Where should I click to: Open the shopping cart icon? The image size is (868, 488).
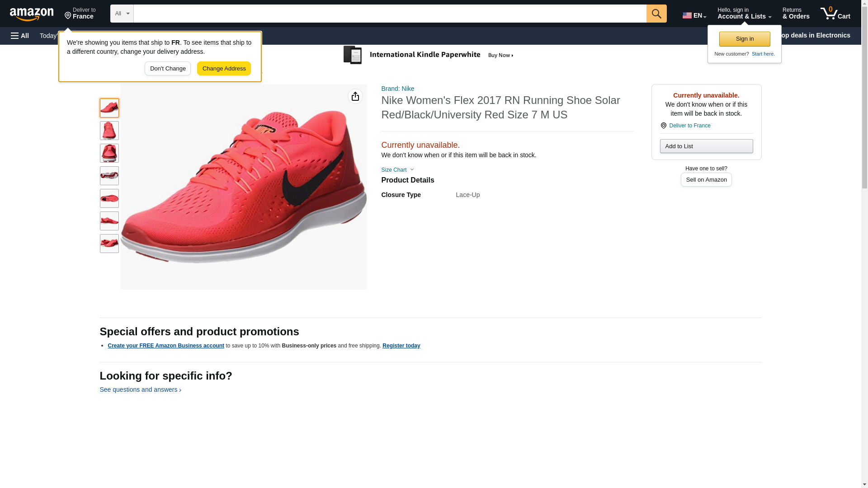pos(835,14)
